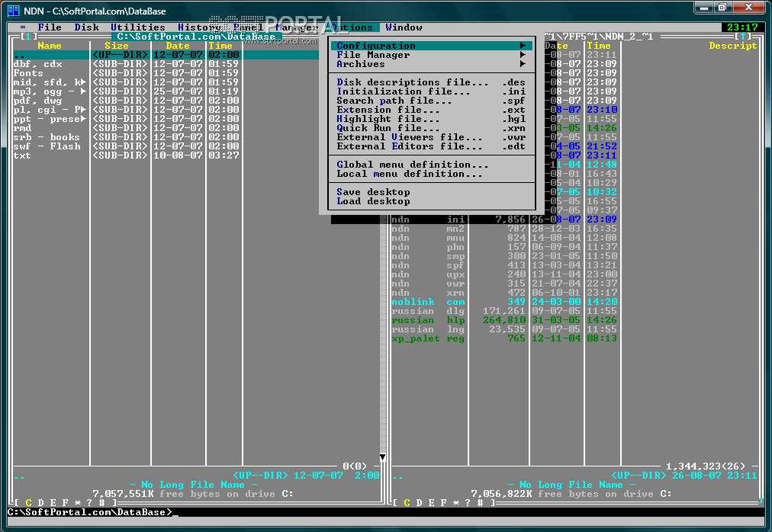Open the History menu
The height and width of the screenshot is (532, 772).
point(199,27)
